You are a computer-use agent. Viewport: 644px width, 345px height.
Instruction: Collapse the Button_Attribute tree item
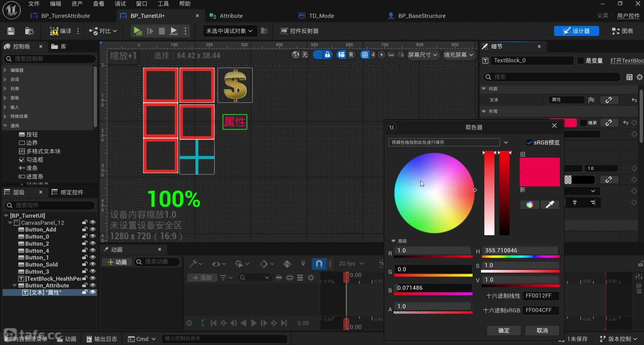pyautogui.click(x=14, y=285)
